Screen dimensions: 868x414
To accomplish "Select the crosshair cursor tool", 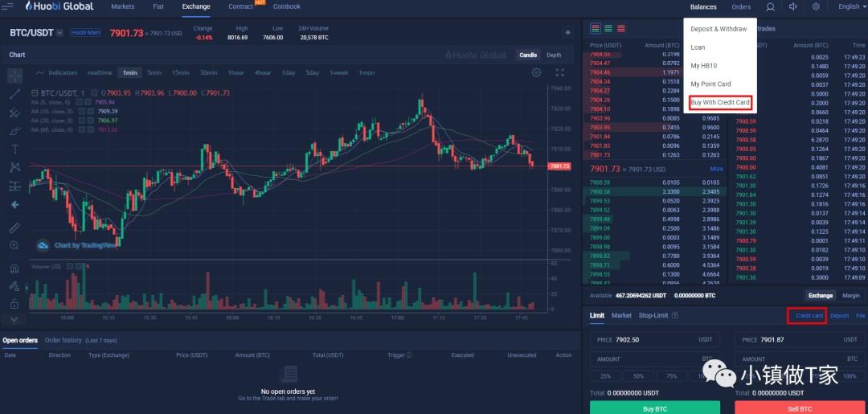I will [x=15, y=76].
